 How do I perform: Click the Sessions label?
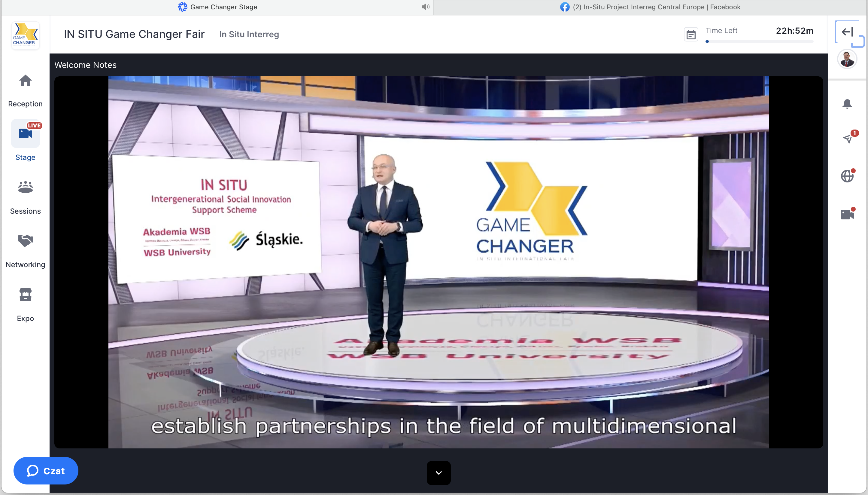click(x=26, y=211)
